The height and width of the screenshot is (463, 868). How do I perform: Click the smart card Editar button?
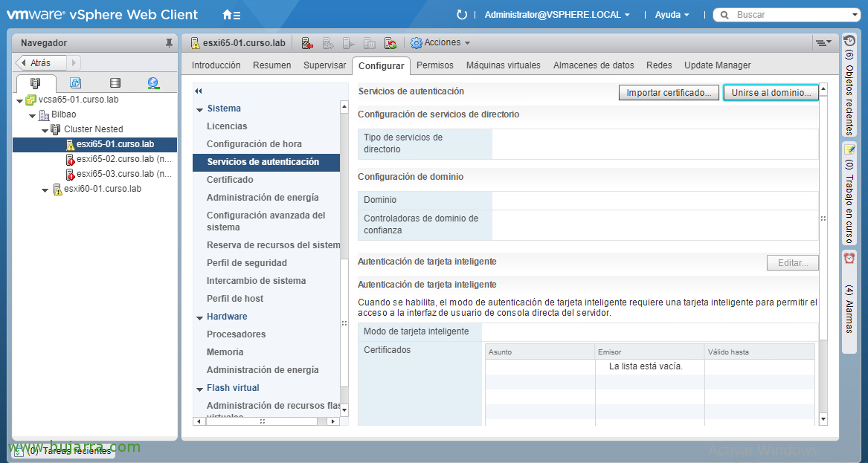click(x=793, y=263)
